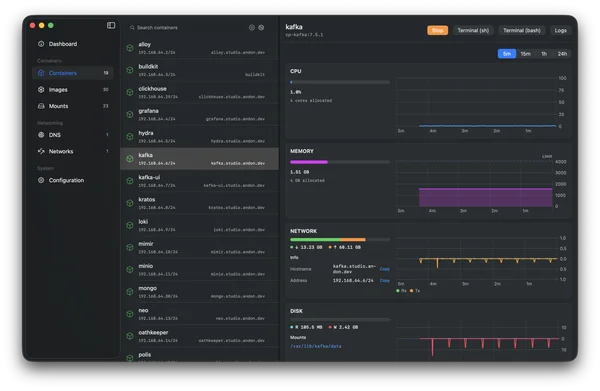600x391 pixels.
Task: Click the status icon of oathkeeper
Action: (130, 336)
